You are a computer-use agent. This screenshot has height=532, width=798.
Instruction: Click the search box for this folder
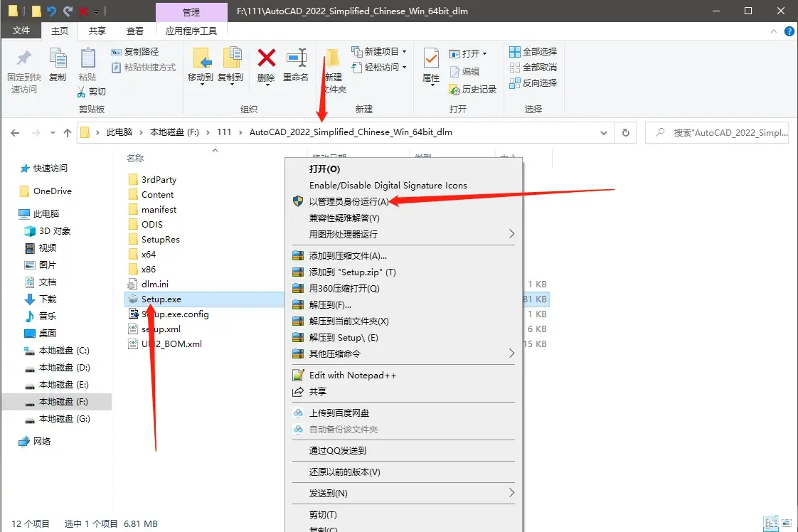pyautogui.click(x=717, y=133)
